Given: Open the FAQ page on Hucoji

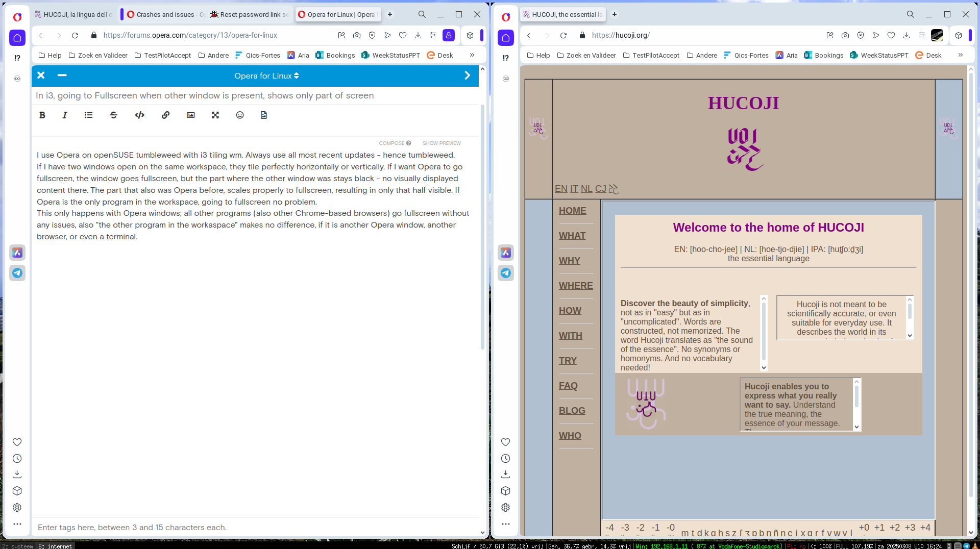Looking at the screenshot, I should (x=568, y=386).
